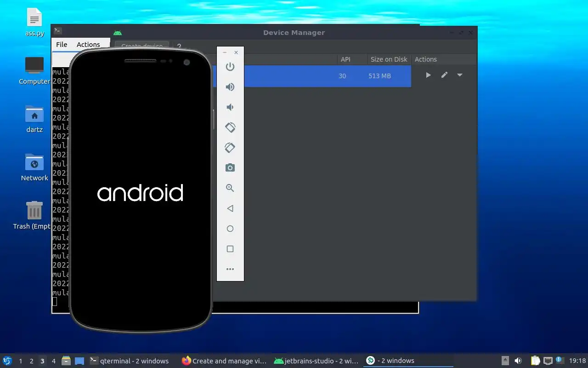The width and height of the screenshot is (588, 368).
Task: Click the emulator power button
Action: 230,67
